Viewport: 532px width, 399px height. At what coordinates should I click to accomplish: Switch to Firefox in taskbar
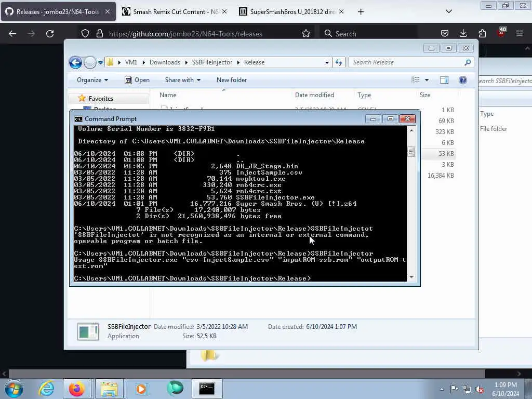77,389
